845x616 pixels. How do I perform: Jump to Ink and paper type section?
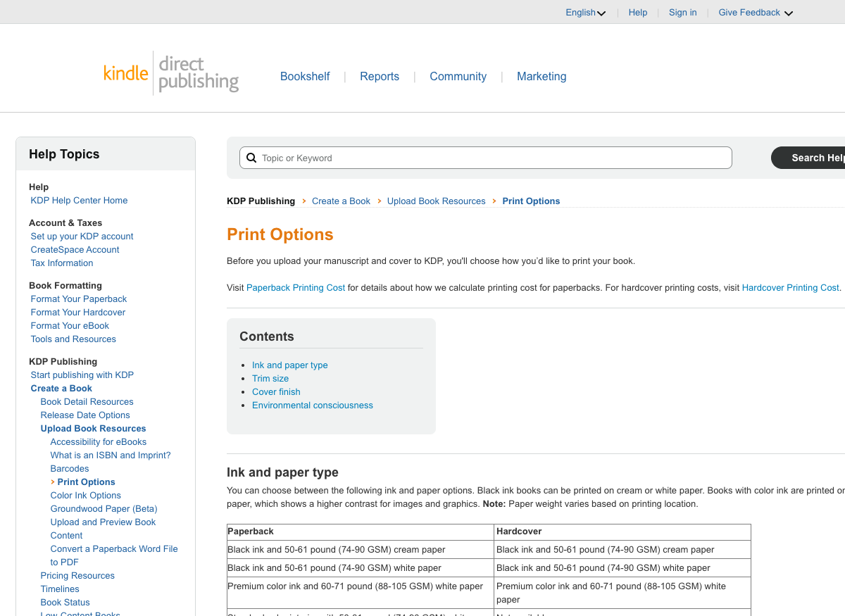290,365
